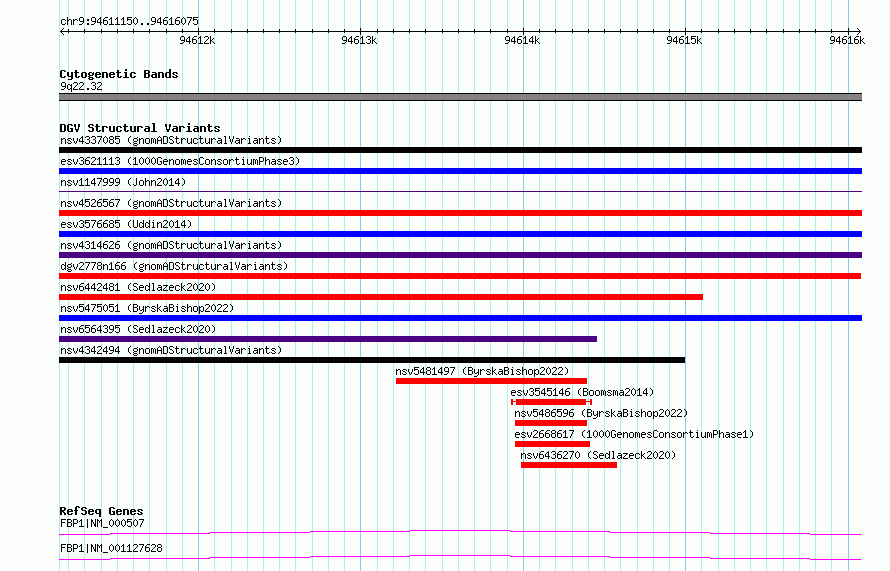890x571 pixels.
Task: Click nsv6436270 (Sedlazeck2020) label
Action: point(598,455)
